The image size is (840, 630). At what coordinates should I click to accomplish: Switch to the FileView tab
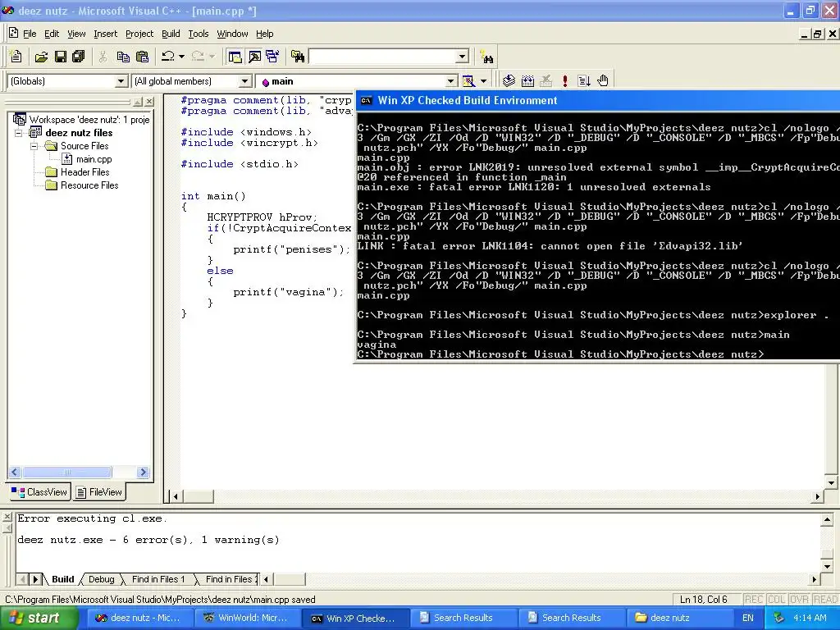(99, 492)
